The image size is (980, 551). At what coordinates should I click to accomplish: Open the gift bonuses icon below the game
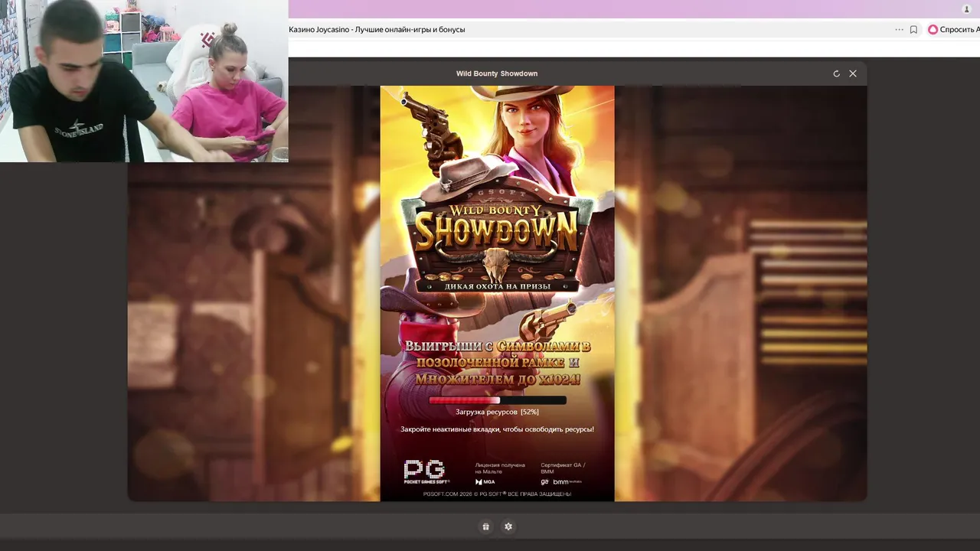[x=485, y=527]
